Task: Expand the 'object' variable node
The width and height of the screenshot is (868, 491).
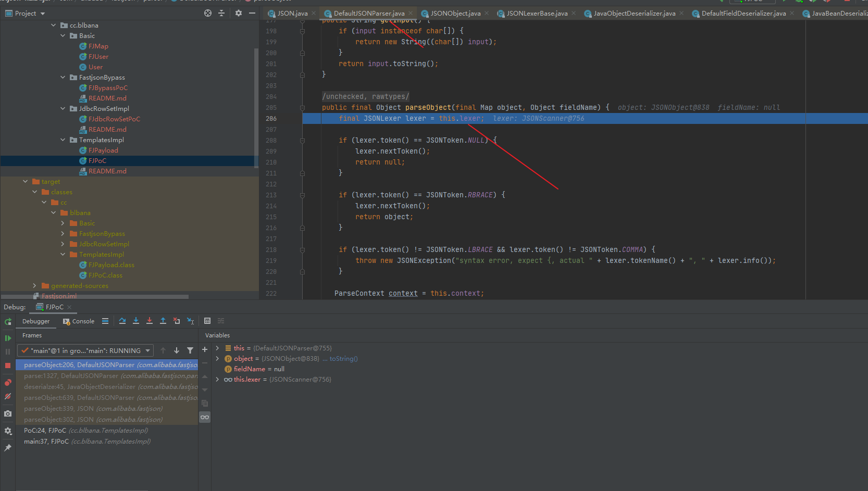Action: [217, 358]
